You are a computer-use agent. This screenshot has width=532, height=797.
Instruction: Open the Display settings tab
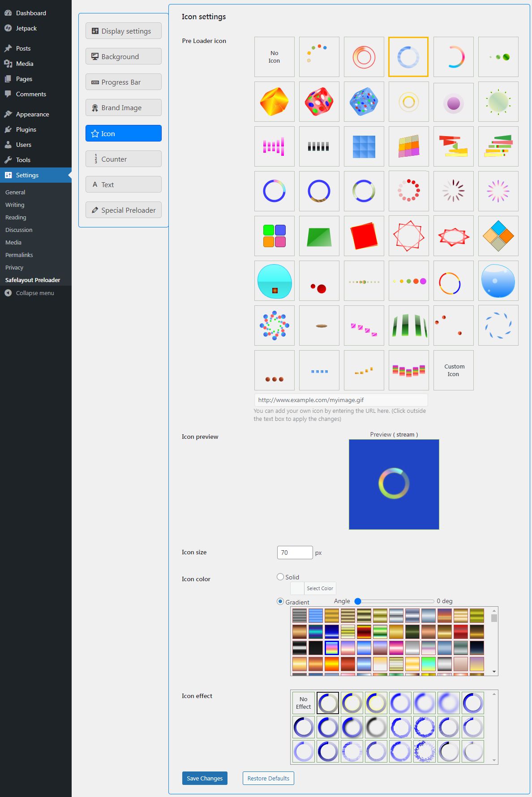point(124,31)
